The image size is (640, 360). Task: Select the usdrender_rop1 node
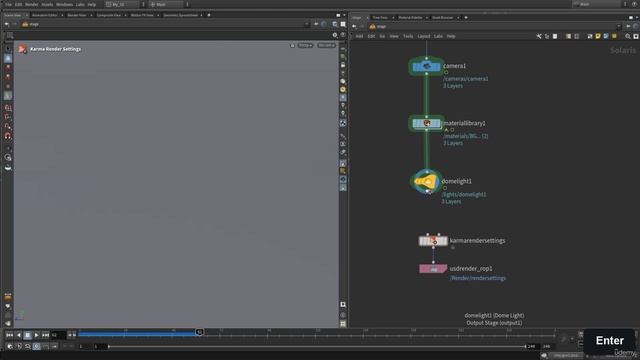click(x=433, y=269)
